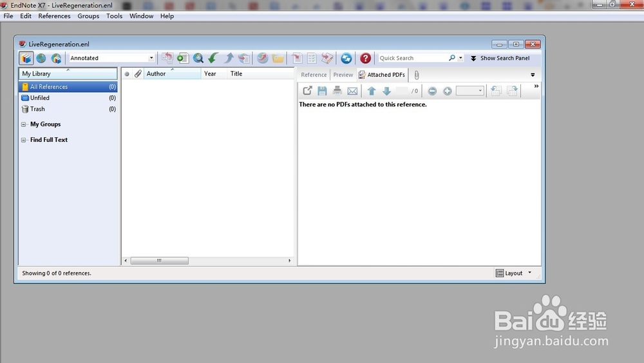Viewport: 644px width, 363px height.
Task: Open the Tools menu
Action: point(114,16)
